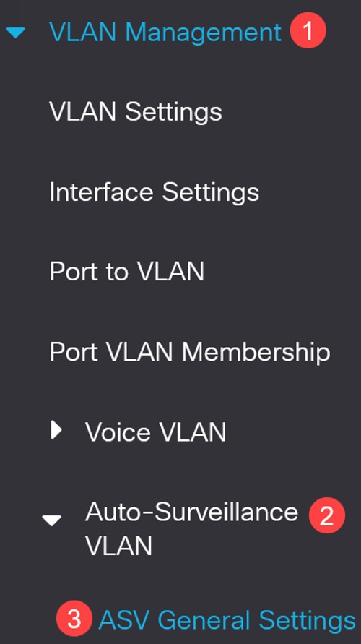The width and height of the screenshot is (361, 644).
Task: Click the word VLAN beneath Auto-Surveillance
Action: (118, 546)
